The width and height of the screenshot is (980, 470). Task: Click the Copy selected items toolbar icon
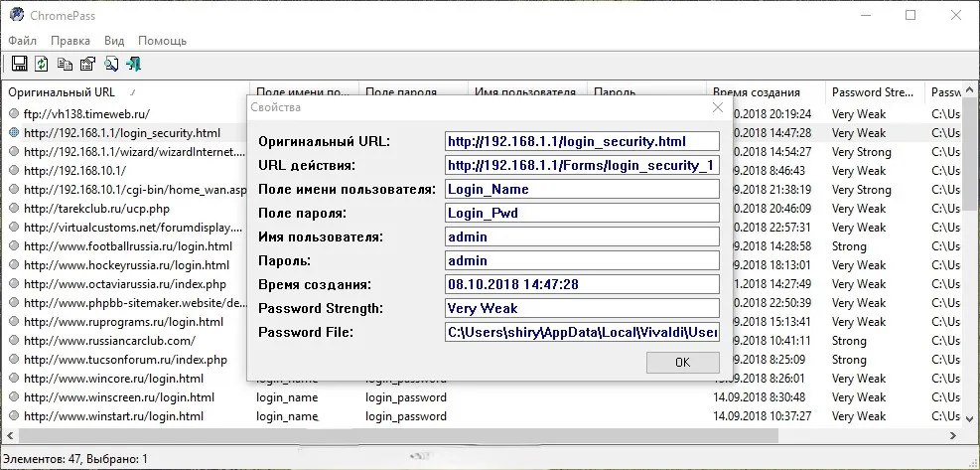(65, 64)
